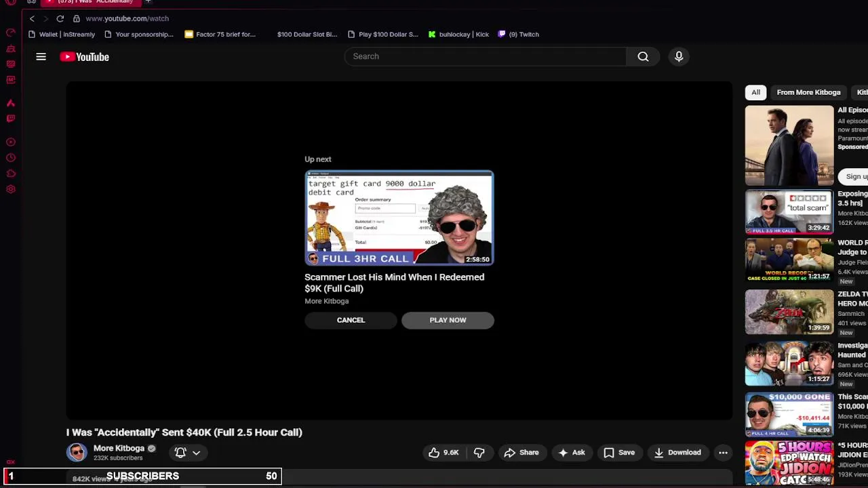Open the 'Wallet | InStreamly' bookmark
Screen dimensions: 868x488
click(61, 34)
